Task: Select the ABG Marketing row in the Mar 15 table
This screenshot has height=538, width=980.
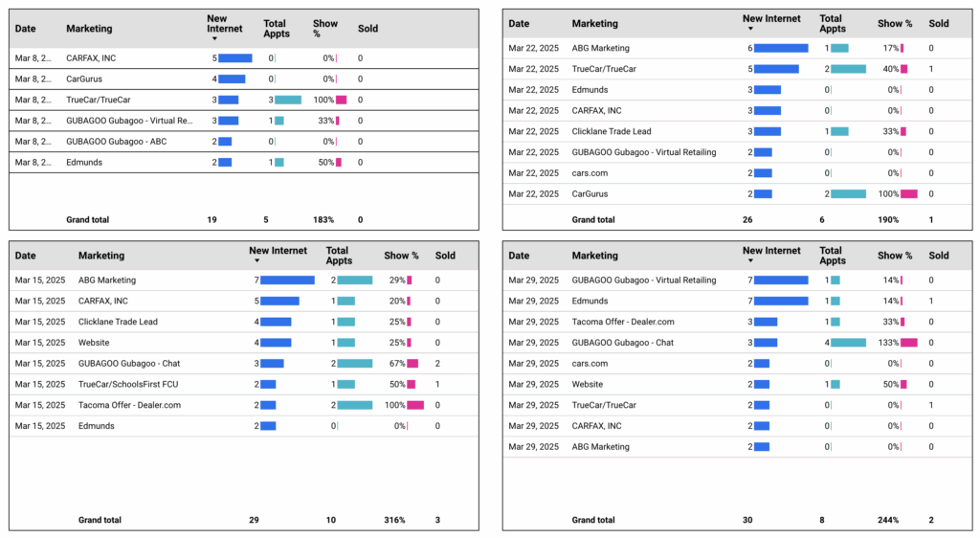Action: (x=107, y=280)
